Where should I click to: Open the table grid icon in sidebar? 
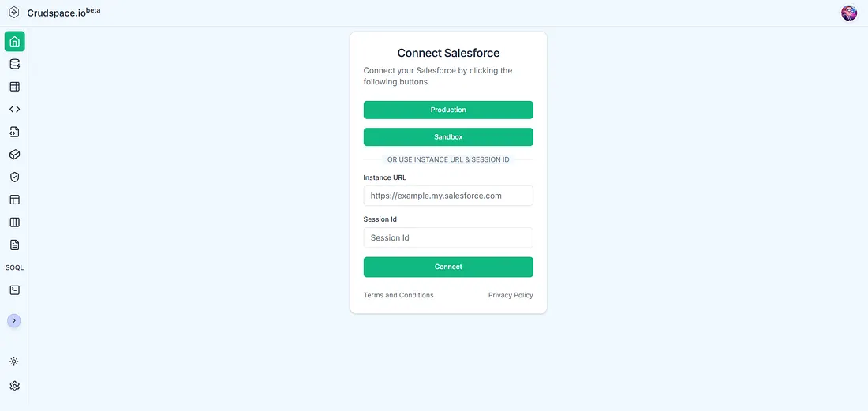[x=14, y=87]
